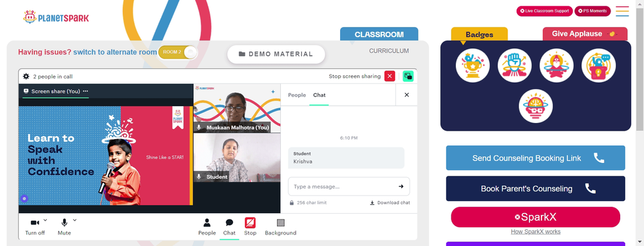Switch to the People tab

[297, 95]
